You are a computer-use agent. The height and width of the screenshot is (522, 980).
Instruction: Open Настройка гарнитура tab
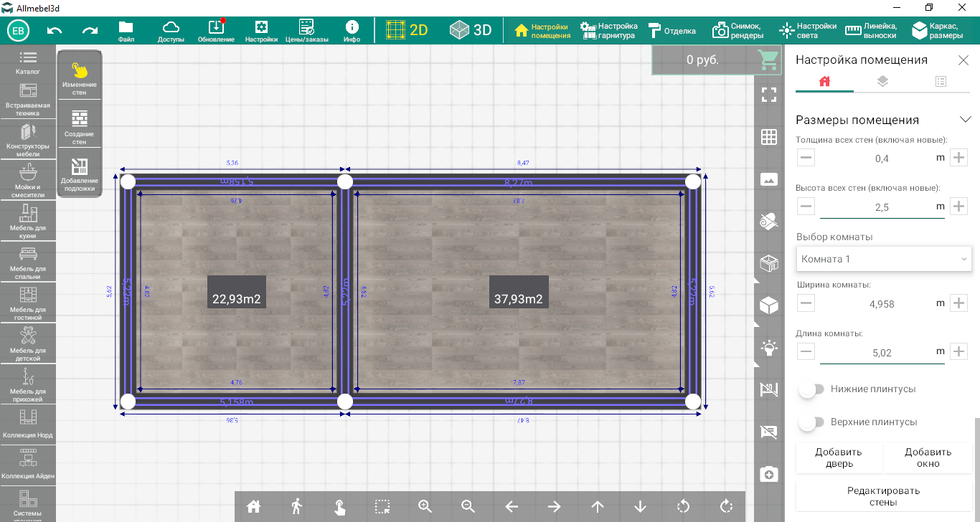click(609, 31)
